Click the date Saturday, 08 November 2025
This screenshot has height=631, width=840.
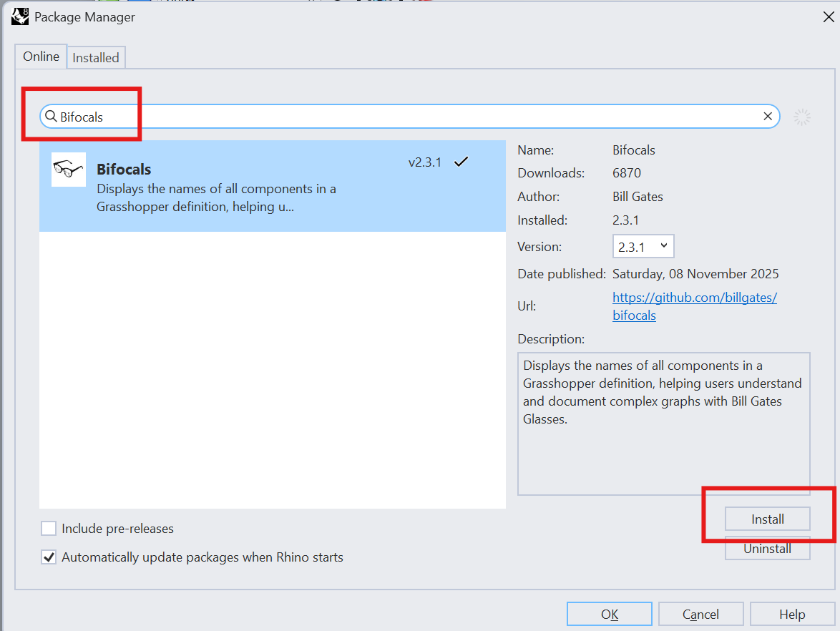(x=695, y=274)
